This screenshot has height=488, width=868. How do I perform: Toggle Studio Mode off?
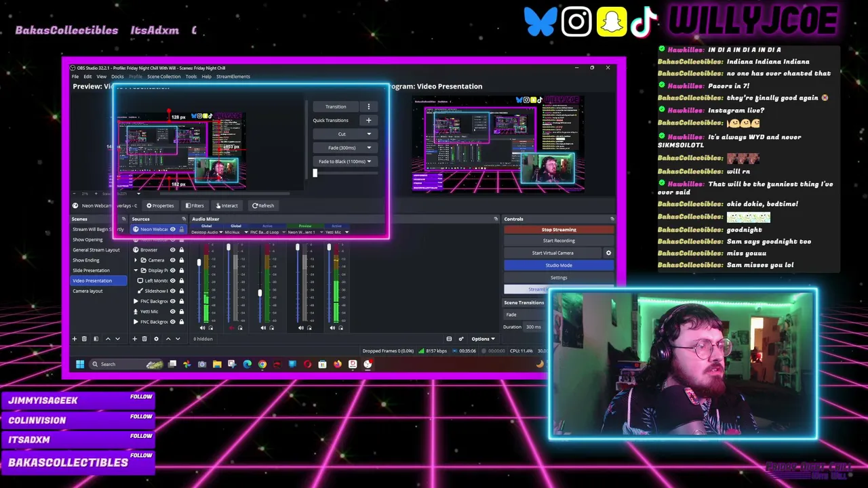pos(559,265)
